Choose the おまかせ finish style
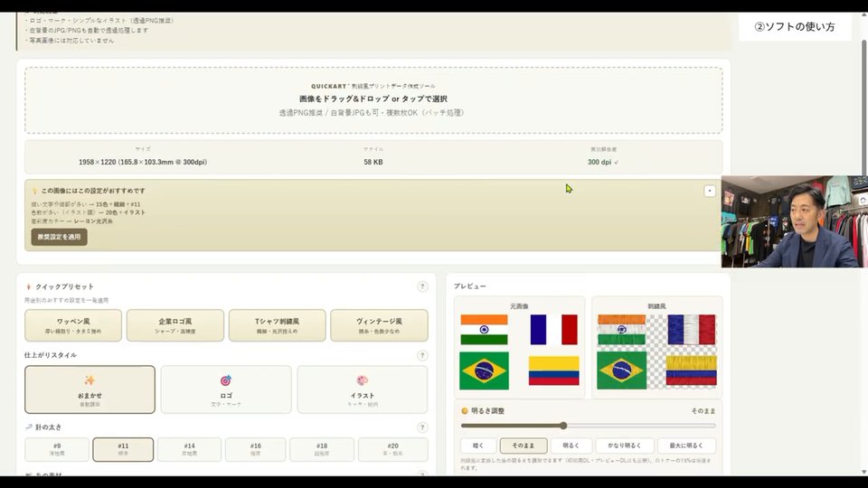This screenshot has width=868, height=488. click(x=90, y=389)
